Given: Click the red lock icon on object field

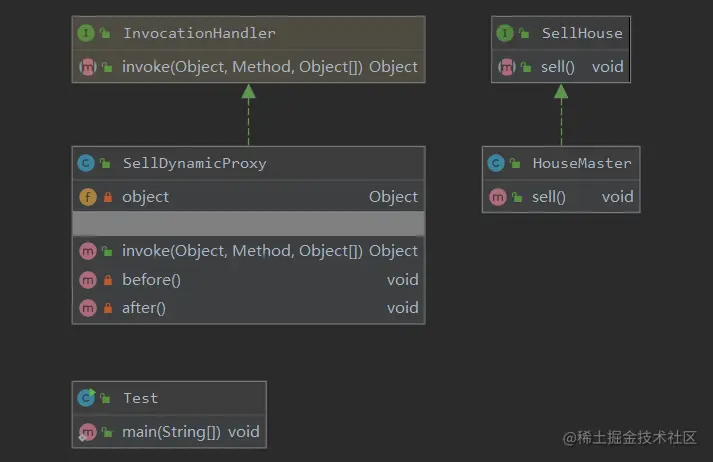Looking at the screenshot, I should [106, 197].
